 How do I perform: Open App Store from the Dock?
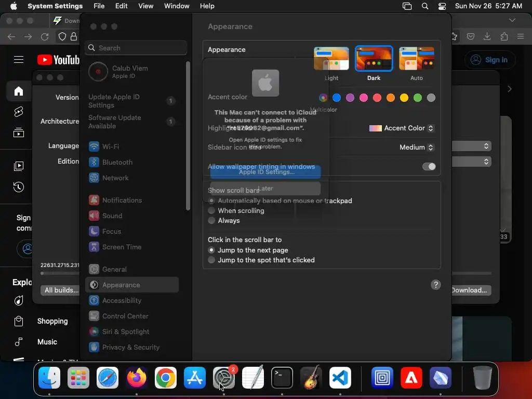pyautogui.click(x=195, y=378)
